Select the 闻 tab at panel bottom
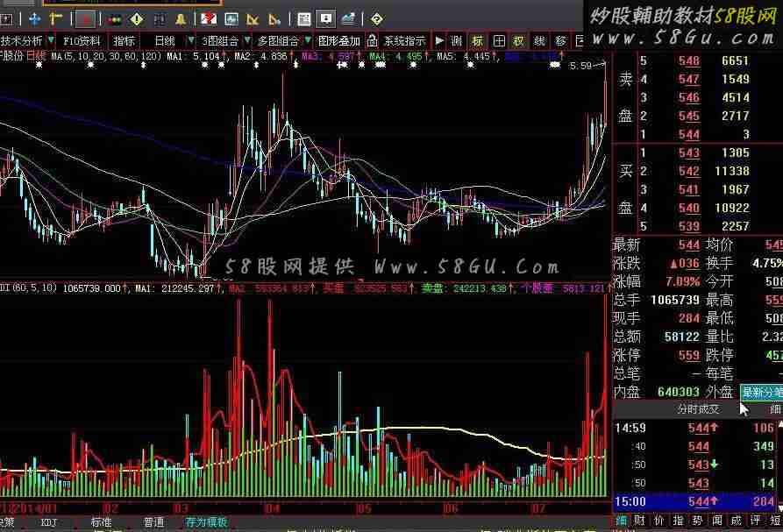783x532 pixels. click(x=717, y=521)
